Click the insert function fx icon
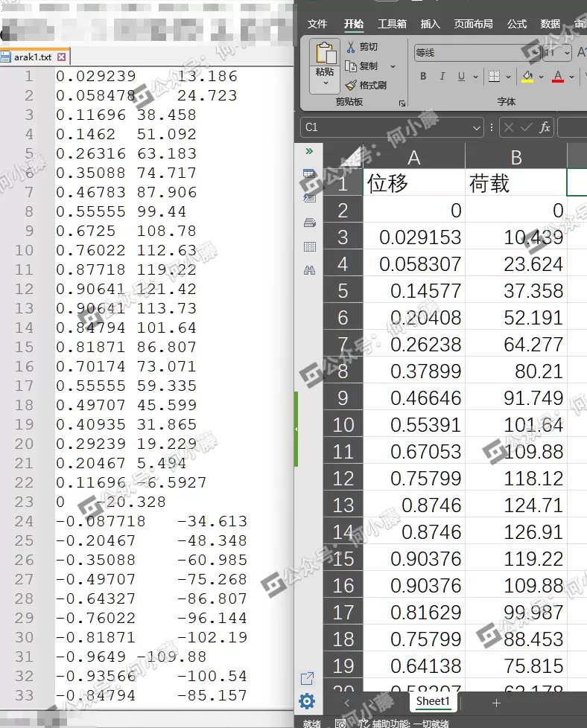Image resolution: width=587 pixels, height=728 pixels. point(545,127)
